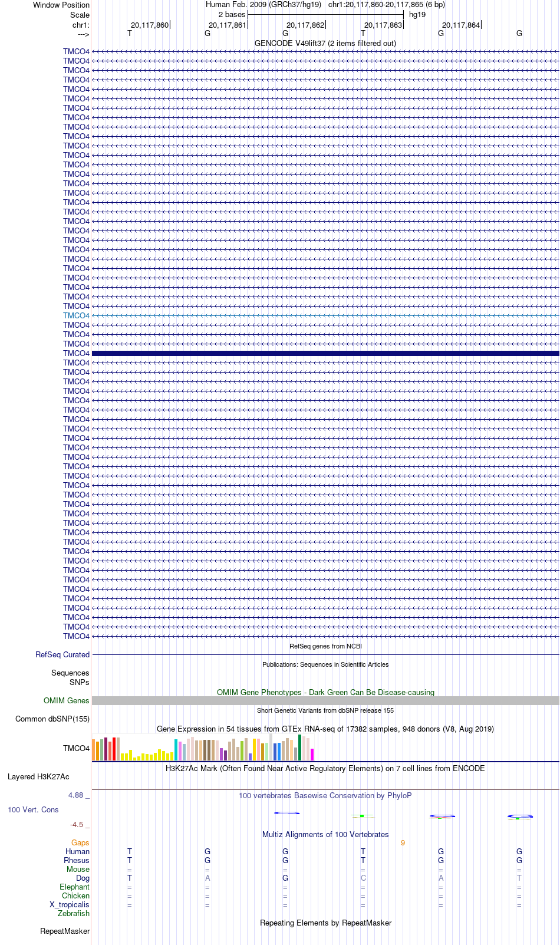Click the C base in Dog row
Viewport: 560px width, 945px height.
coord(363,878)
